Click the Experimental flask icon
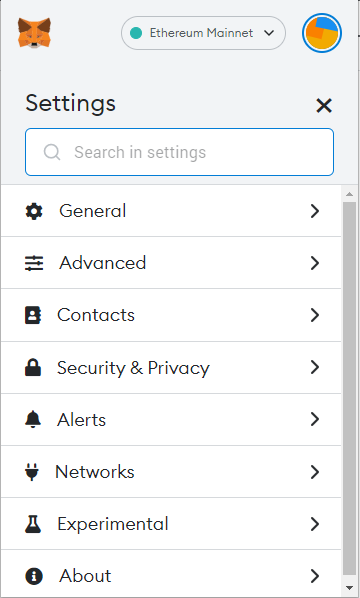Viewport: 360px width, 598px height. click(x=33, y=524)
